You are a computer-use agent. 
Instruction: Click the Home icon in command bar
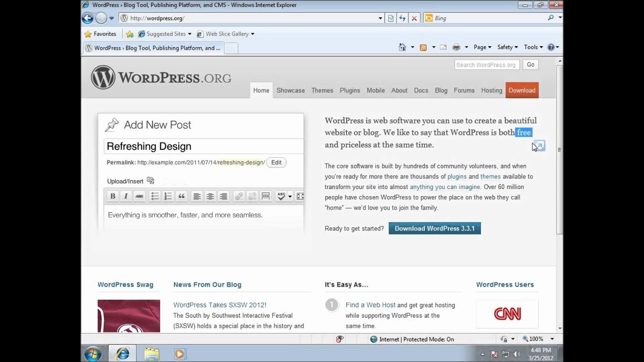(402, 47)
